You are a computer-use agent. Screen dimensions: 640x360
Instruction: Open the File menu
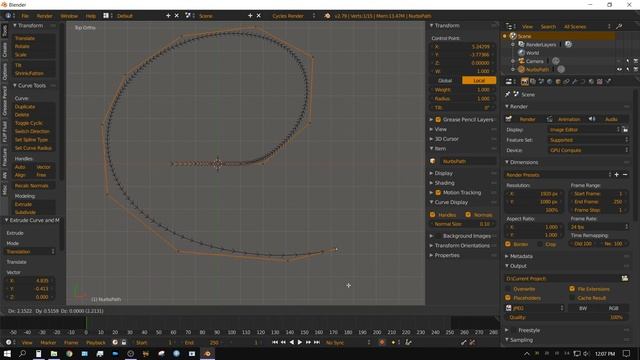tap(25, 16)
